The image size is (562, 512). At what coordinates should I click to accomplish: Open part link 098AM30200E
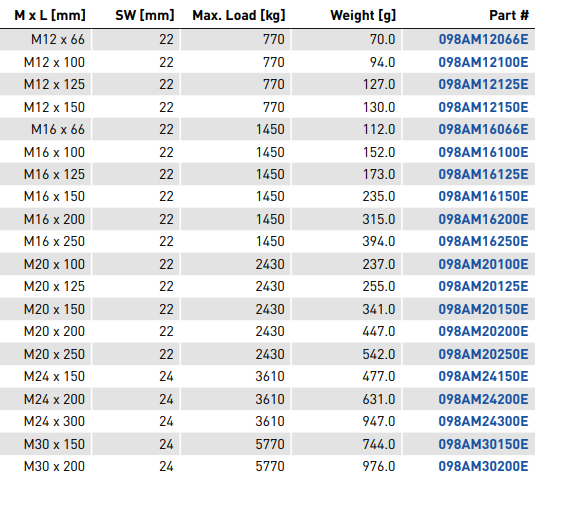pos(483,466)
